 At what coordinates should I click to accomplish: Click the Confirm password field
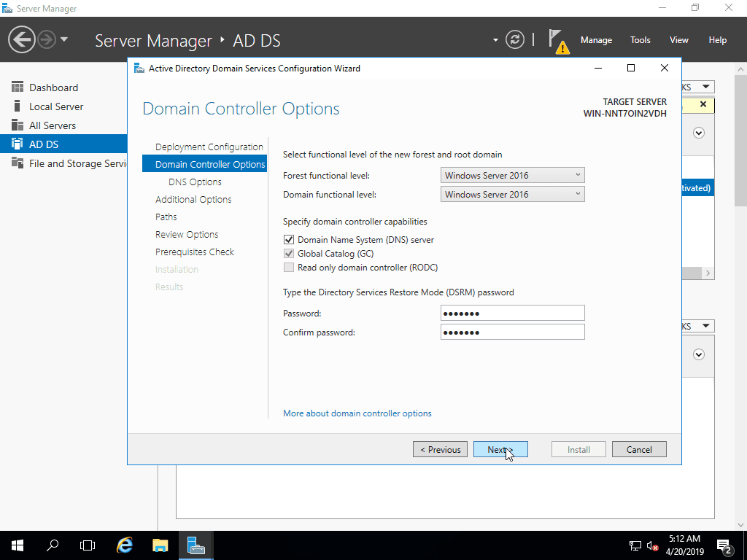coord(513,332)
